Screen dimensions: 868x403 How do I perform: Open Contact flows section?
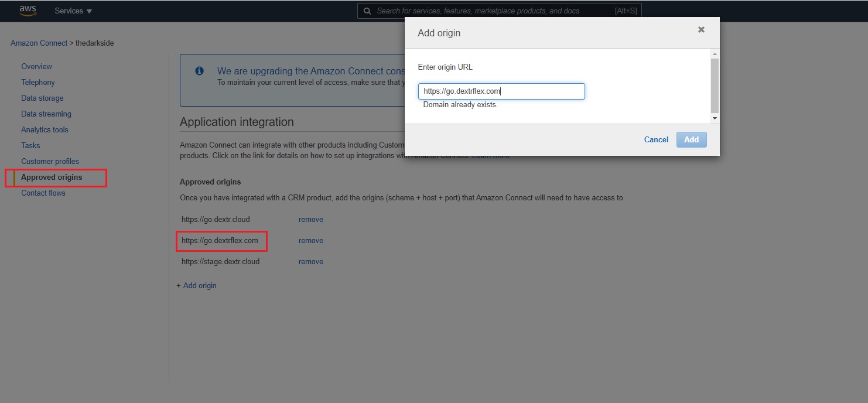(43, 193)
